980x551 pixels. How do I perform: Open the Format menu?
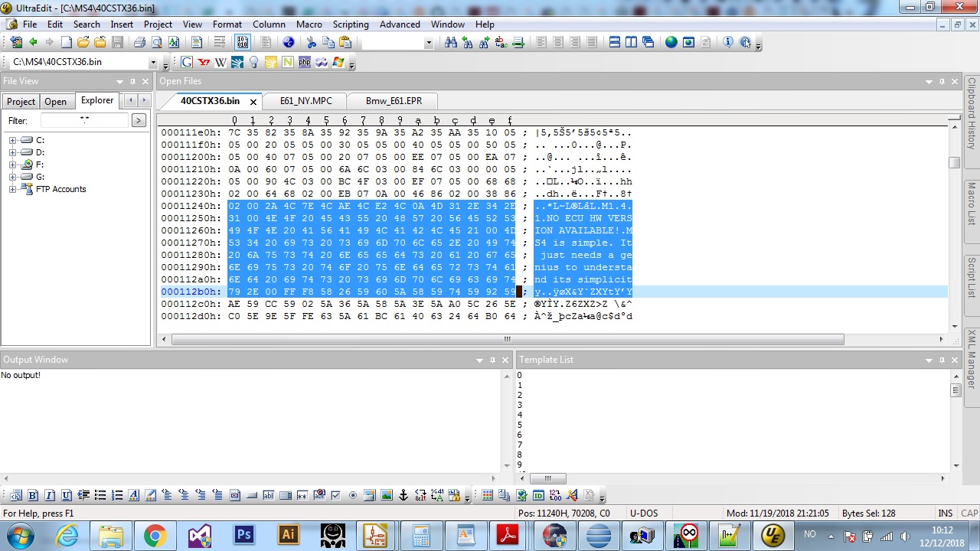click(x=227, y=24)
